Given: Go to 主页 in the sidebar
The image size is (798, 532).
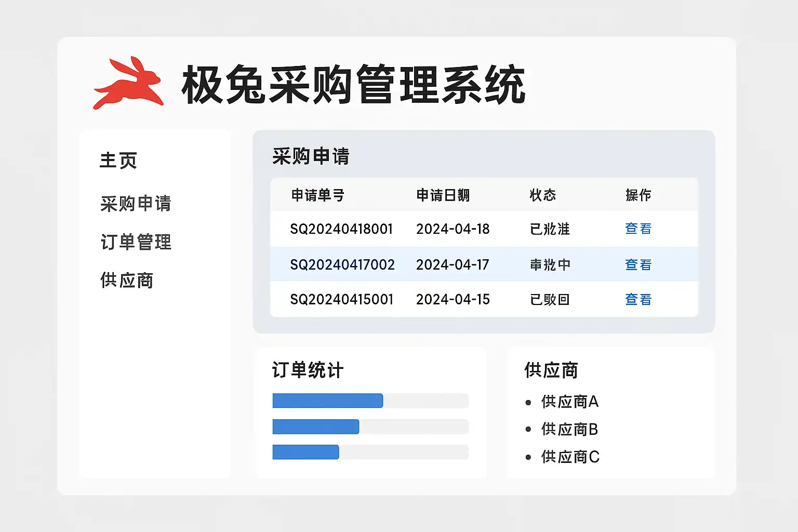Looking at the screenshot, I should point(118,161).
